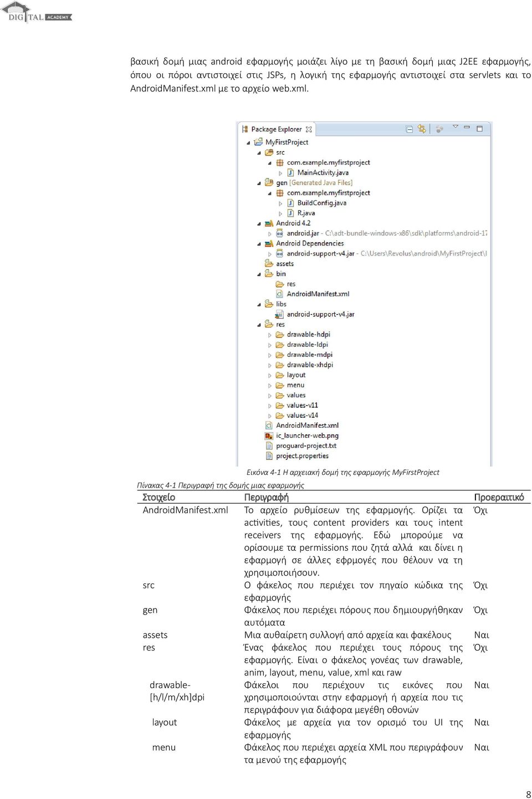Expand the values-v14 folder

tap(270, 416)
